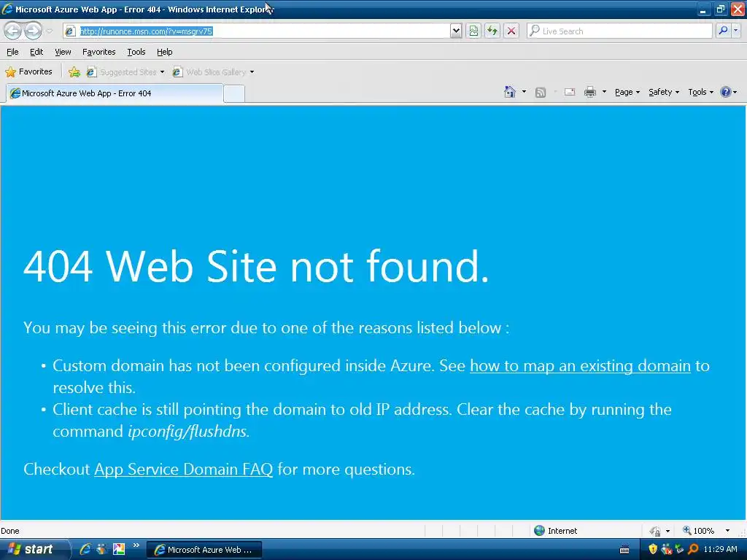
Task: Click the RSS Feeds icon
Action: click(x=541, y=93)
